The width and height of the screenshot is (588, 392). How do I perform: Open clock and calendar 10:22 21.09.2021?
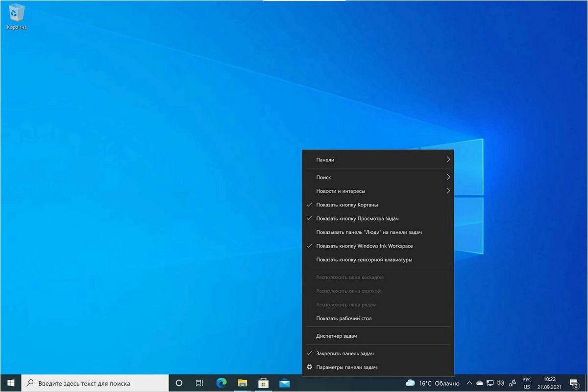tap(549, 383)
